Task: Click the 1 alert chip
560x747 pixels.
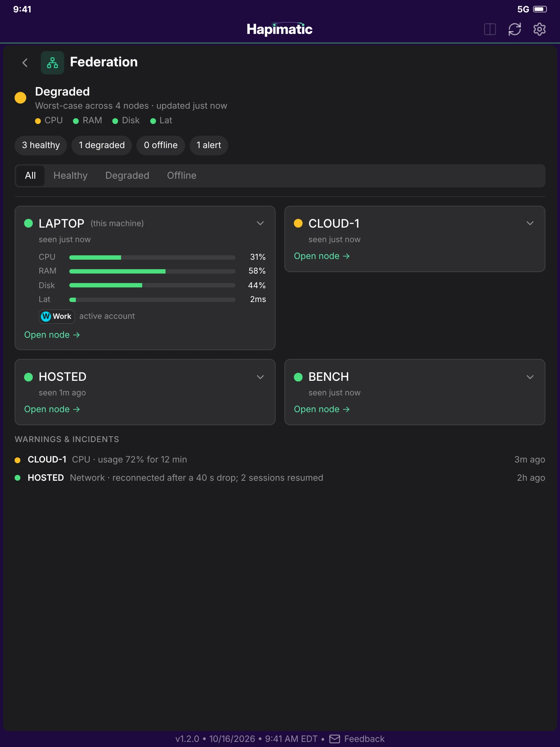Action: point(209,145)
